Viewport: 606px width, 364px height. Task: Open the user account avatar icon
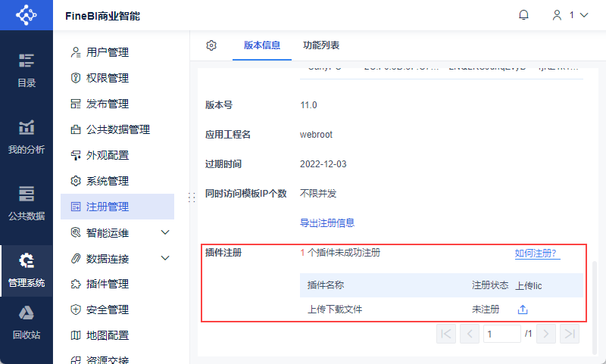[557, 15]
